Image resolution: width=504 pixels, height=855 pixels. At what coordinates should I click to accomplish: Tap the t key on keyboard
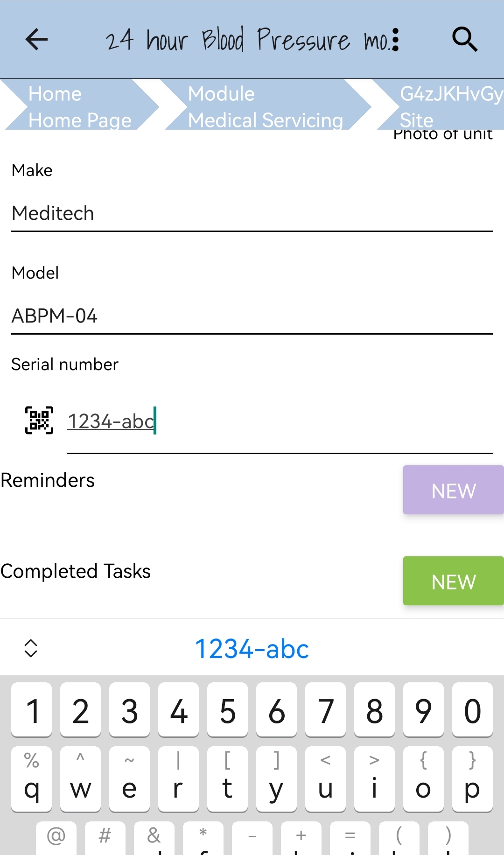click(227, 779)
